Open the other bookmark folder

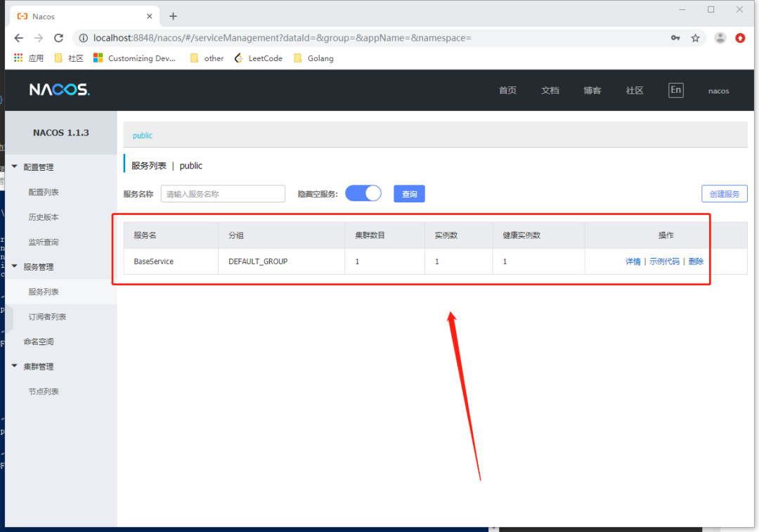pos(207,58)
